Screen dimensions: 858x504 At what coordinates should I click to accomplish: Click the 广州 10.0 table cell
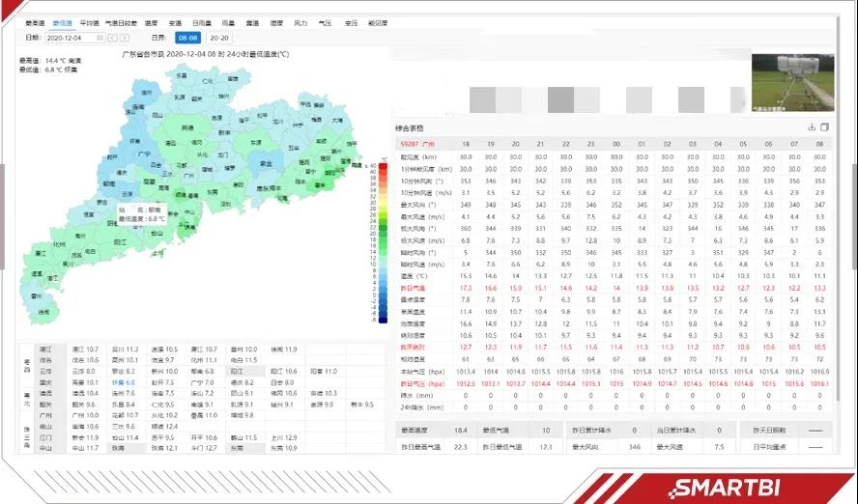point(85,415)
